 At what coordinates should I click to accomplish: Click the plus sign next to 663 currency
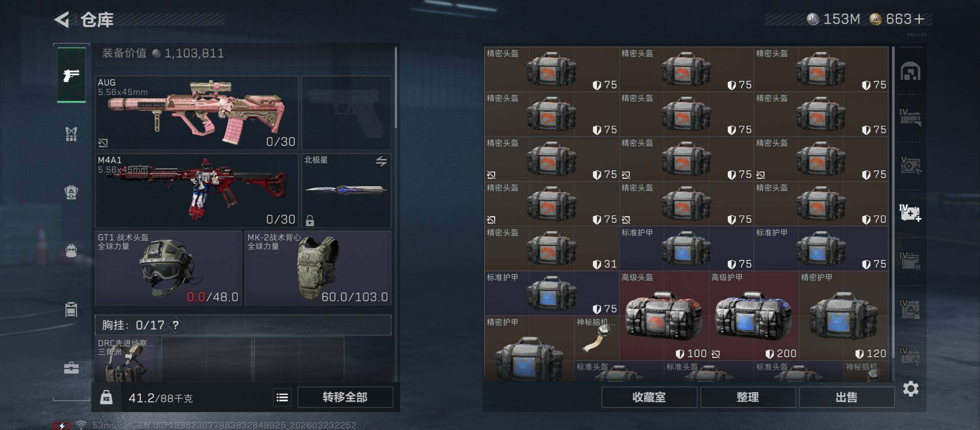(x=919, y=19)
